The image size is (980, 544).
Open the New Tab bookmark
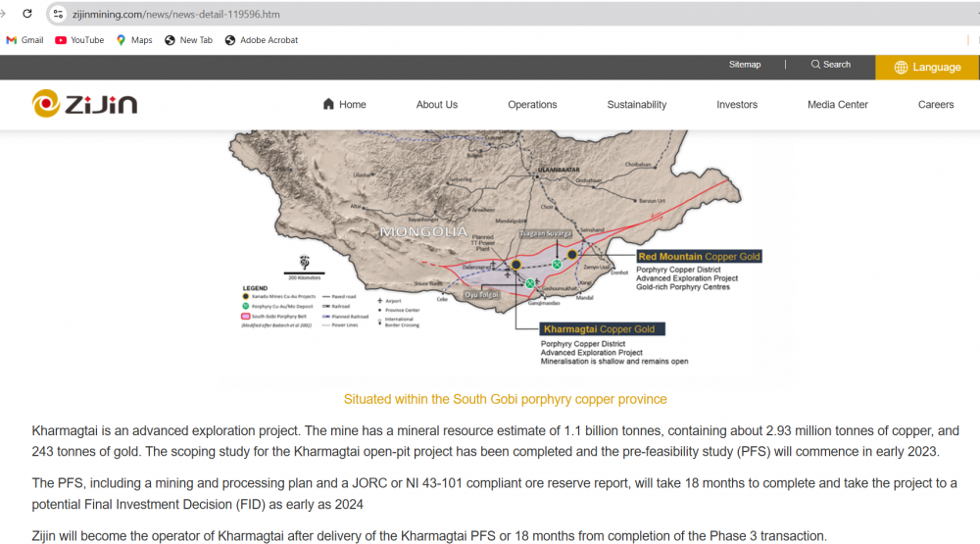coord(189,40)
